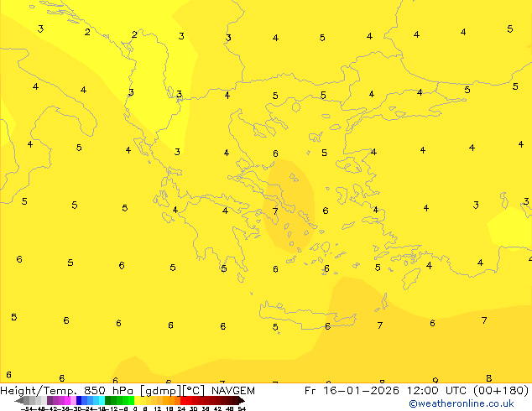Pick the bright yellow swatch at legend 0
The width and height of the screenshot is (532, 411).
pos(137,400)
